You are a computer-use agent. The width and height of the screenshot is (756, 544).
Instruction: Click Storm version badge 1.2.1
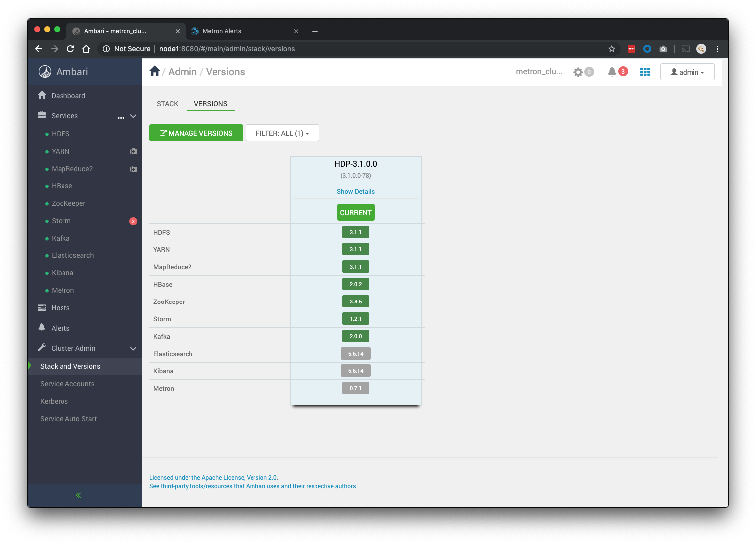[x=356, y=319]
